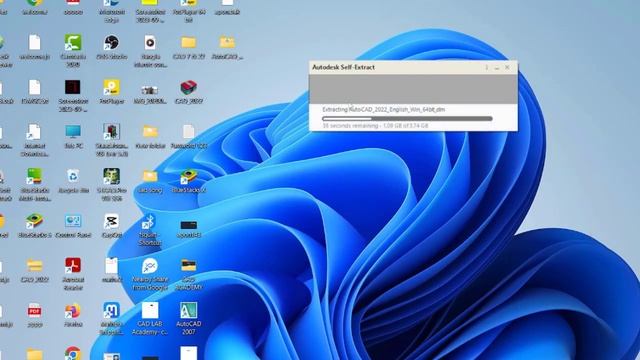Viewport: 640px width, 360px height.
Task: Click the Autodesk Self-Extract progress bar
Action: click(407, 119)
